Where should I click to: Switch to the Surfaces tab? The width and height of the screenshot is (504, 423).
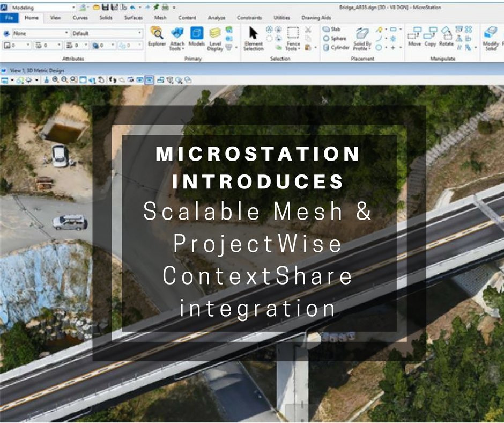click(133, 18)
